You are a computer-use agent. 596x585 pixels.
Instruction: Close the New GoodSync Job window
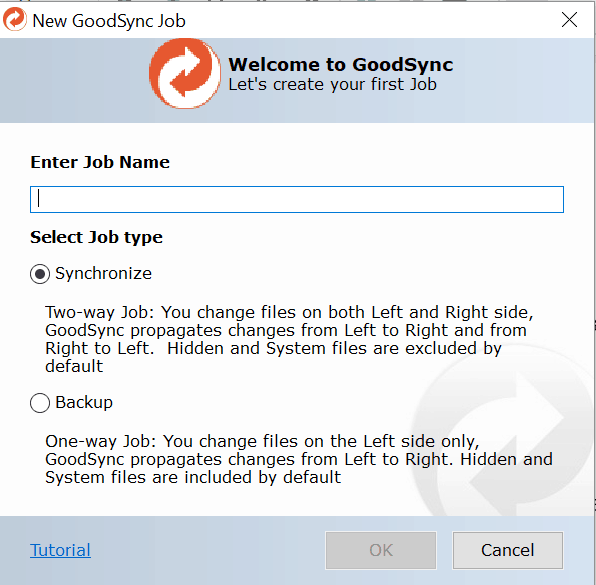569,20
